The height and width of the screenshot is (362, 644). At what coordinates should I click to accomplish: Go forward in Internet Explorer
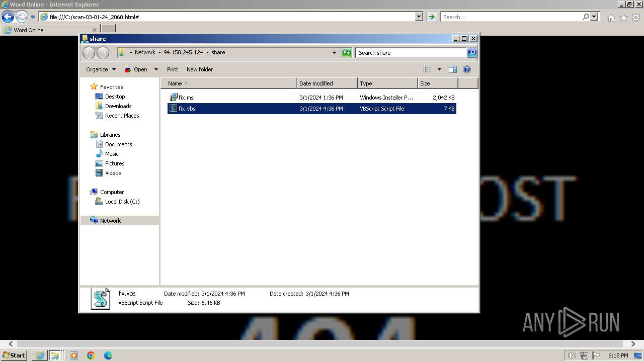22,17
